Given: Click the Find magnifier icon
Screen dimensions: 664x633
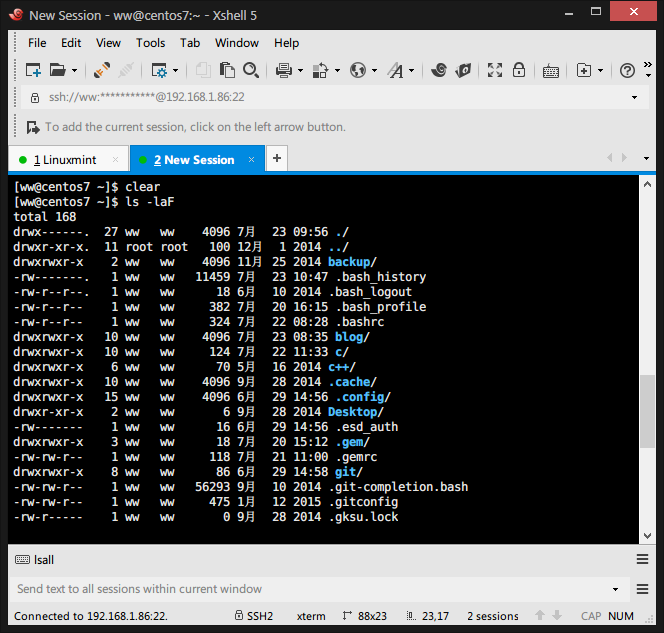Looking at the screenshot, I should click(x=251, y=70).
